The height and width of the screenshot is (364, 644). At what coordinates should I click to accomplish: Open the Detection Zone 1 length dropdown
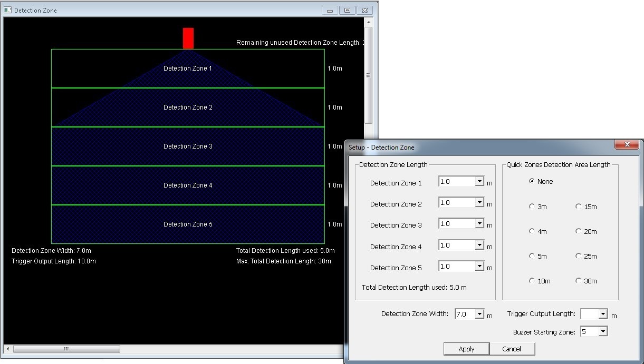[x=479, y=182]
